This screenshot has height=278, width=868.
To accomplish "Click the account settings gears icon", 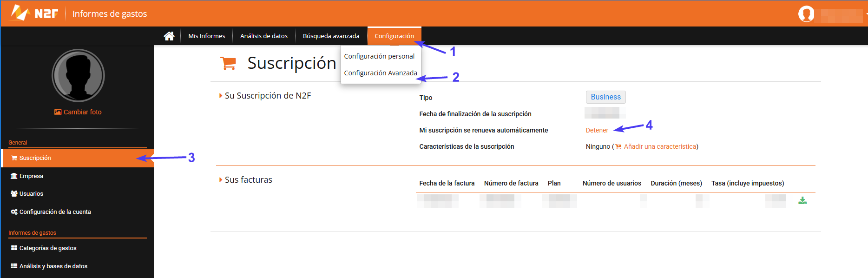I will (14, 212).
